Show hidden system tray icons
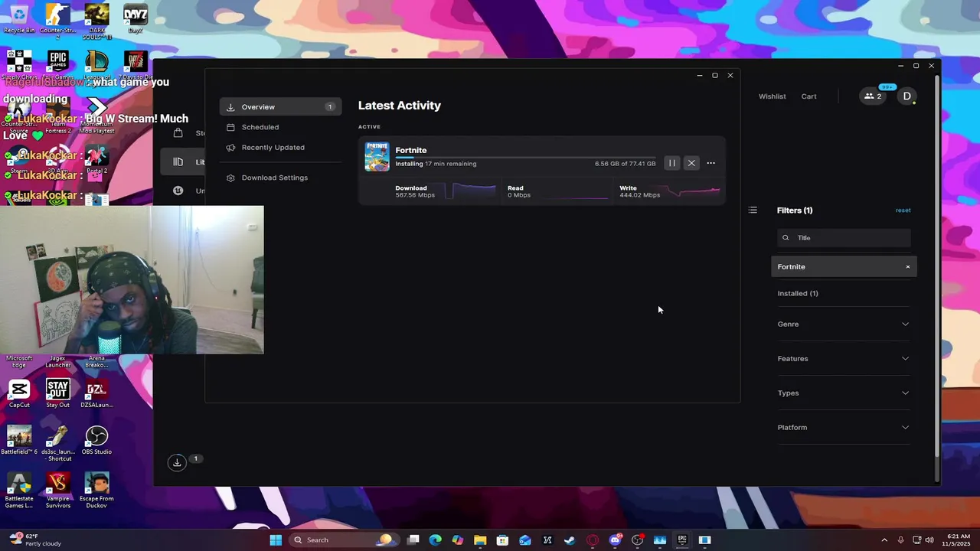The width and height of the screenshot is (980, 551). tap(884, 540)
